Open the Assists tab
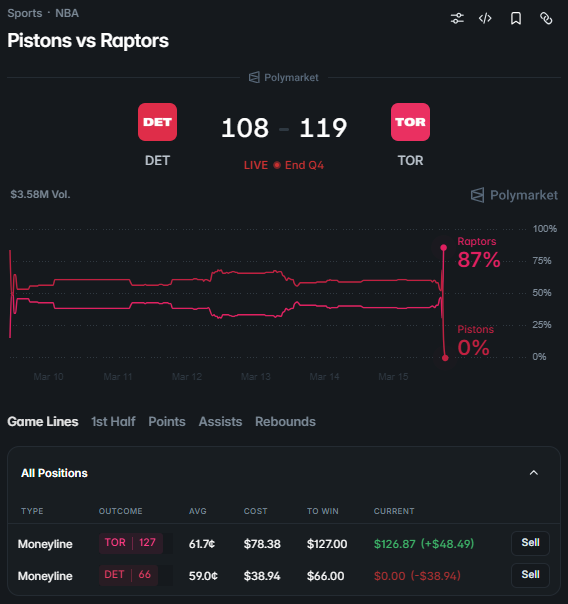This screenshot has height=604, width=568. tap(220, 421)
